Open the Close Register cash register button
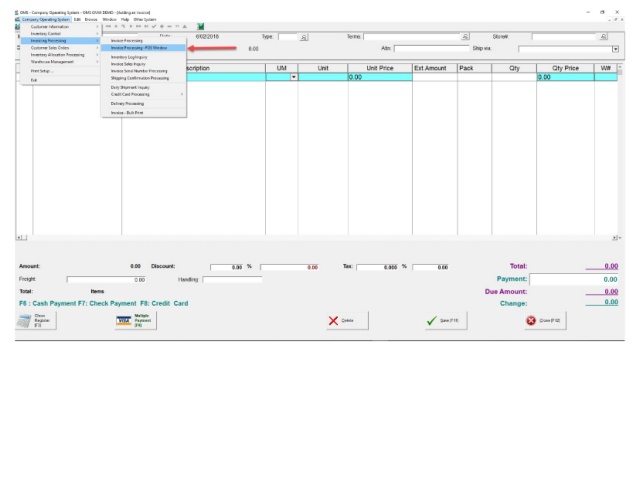The width and height of the screenshot is (640, 494). pos(36,320)
